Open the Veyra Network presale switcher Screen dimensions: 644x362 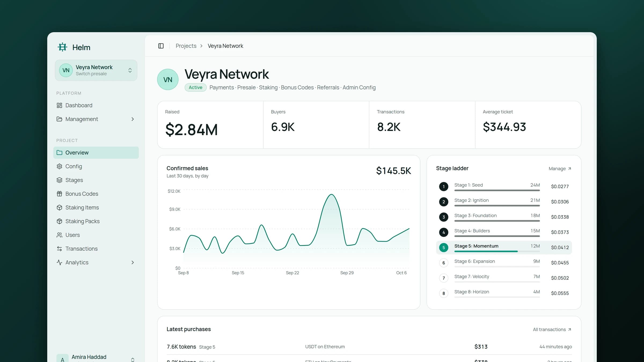pos(96,70)
